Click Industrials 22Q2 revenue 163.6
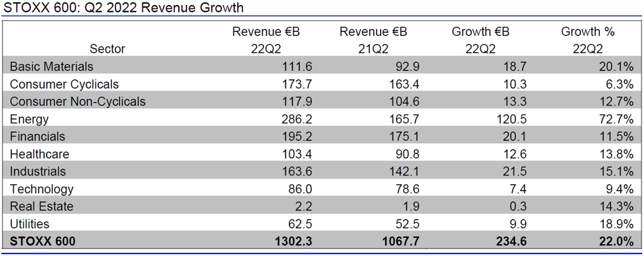 coord(296,171)
